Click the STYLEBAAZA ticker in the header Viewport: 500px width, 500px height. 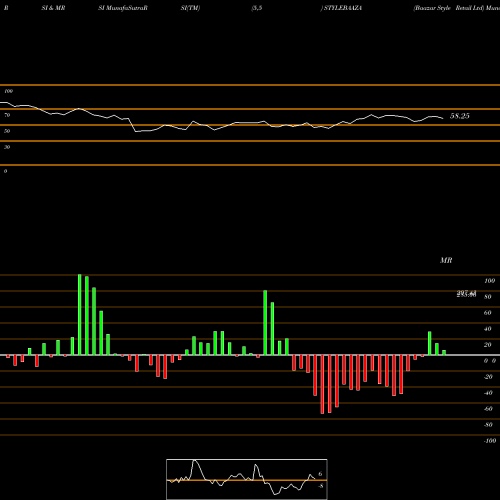coord(343,8)
